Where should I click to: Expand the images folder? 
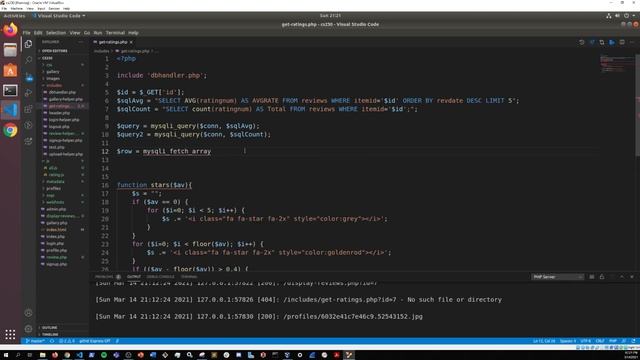[x=53, y=78]
